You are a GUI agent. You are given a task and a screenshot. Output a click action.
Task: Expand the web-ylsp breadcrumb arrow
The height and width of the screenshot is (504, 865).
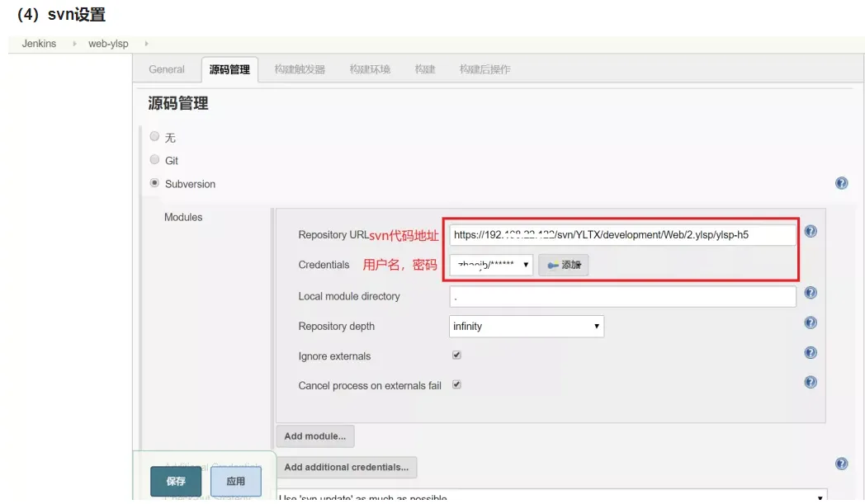(146, 44)
